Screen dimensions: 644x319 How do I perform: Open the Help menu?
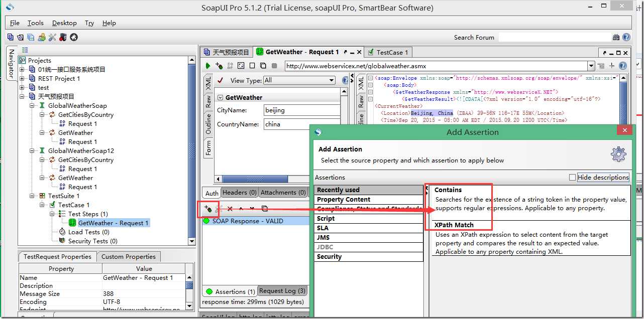pos(109,23)
